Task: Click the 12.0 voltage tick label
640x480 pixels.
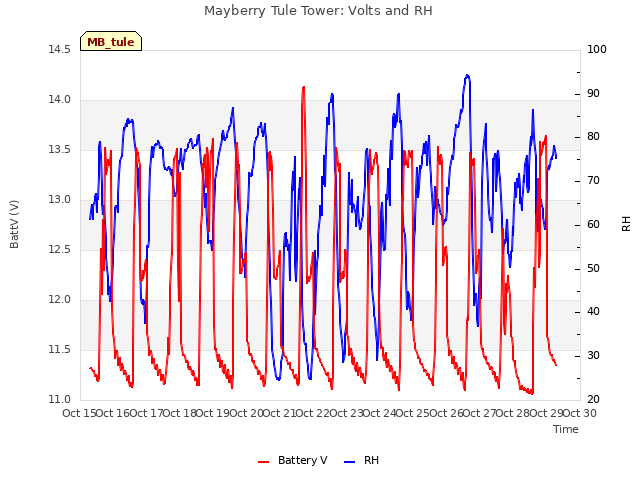Action: click(x=60, y=300)
